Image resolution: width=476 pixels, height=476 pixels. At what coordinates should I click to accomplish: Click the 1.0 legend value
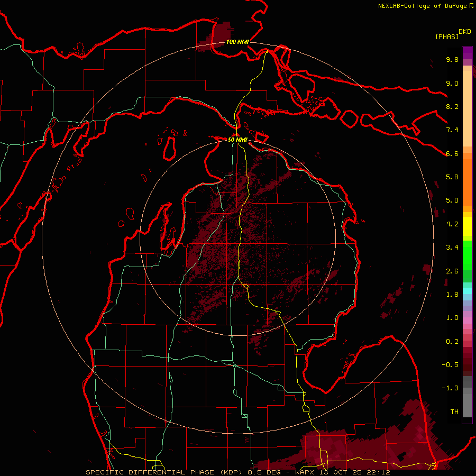pos(452,318)
